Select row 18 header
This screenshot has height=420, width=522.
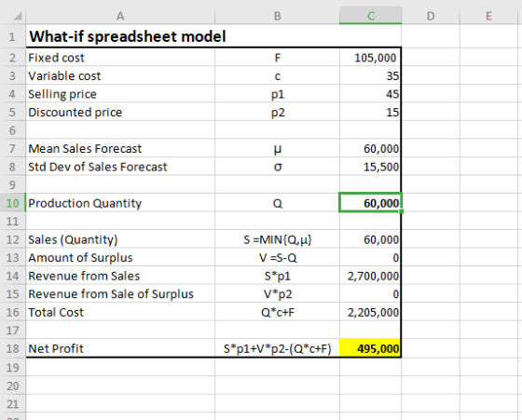(x=12, y=348)
